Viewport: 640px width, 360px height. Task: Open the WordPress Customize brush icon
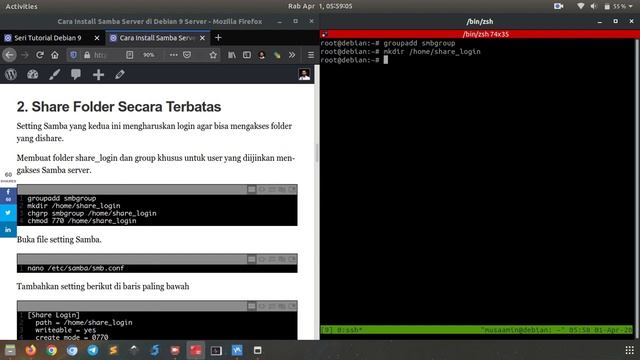pos(54,74)
